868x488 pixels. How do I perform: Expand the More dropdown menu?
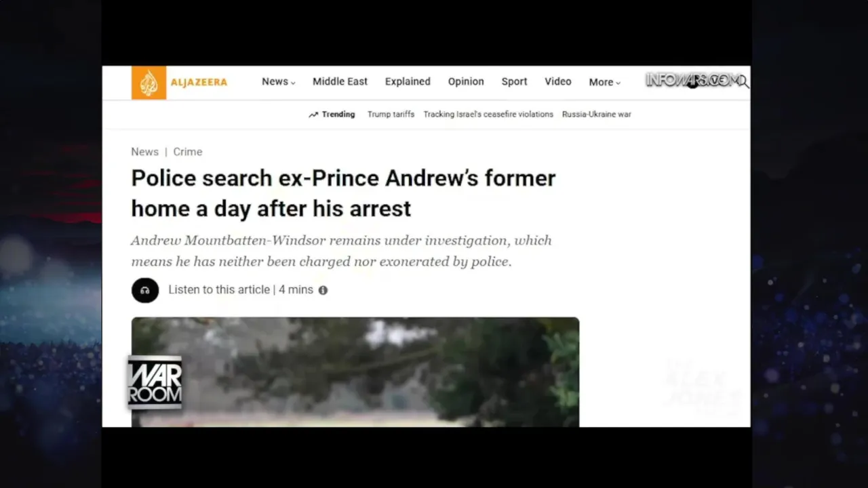(605, 82)
